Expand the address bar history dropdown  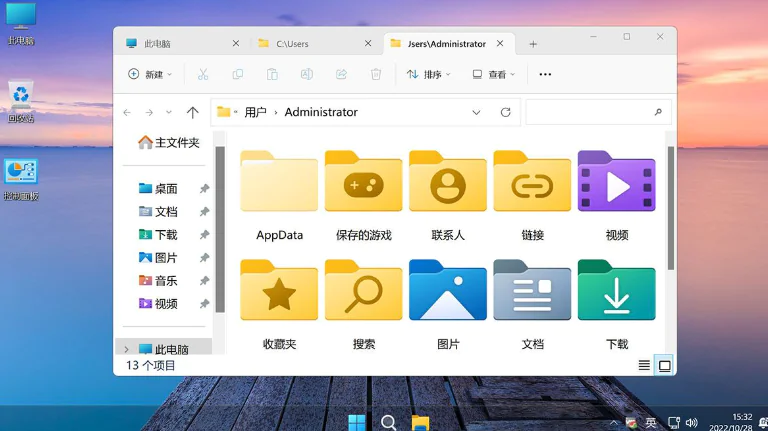[476, 113]
